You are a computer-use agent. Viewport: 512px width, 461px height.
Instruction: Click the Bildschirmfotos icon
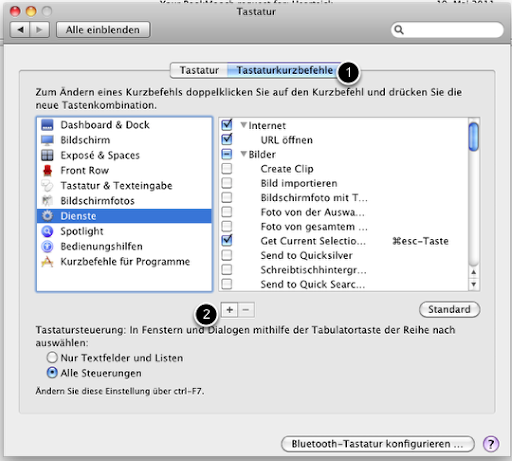click(x=47, y=201)
